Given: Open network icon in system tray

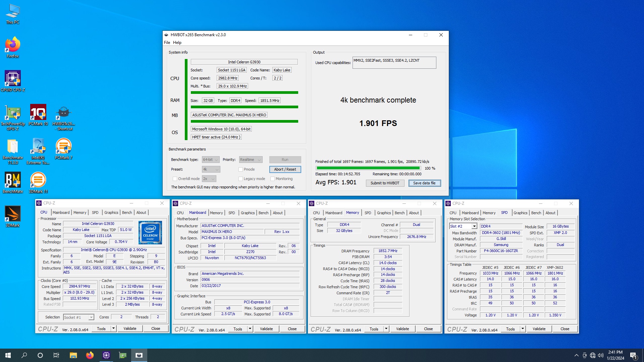Looking at the screenshot, I should pos(593,355).
